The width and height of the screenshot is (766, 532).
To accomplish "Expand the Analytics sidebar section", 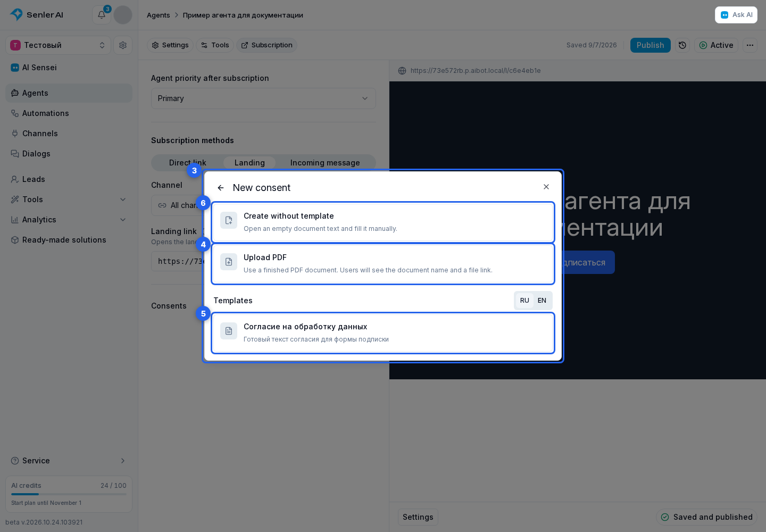I will (x=69, y=220).
